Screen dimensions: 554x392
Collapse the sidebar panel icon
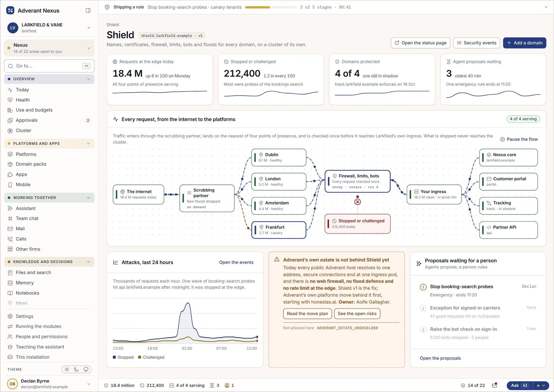(x=88, y=11)
